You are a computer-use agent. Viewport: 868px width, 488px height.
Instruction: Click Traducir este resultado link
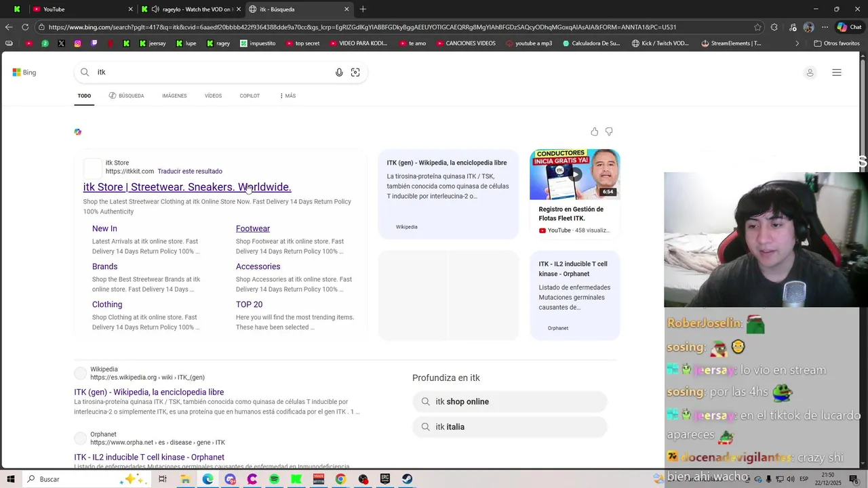(x=190, y=171)
